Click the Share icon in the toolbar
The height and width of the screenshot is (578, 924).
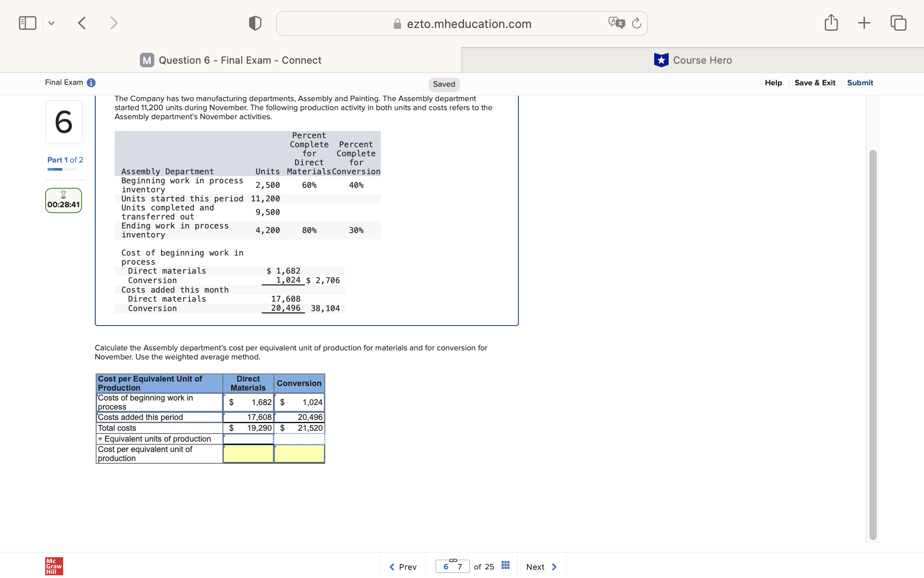[831, 22]
